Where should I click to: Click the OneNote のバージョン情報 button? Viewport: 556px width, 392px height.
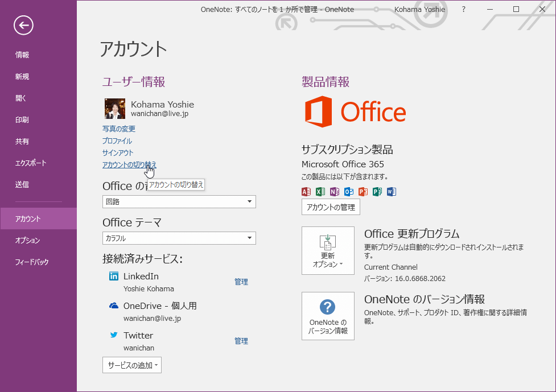coord(328,316)
